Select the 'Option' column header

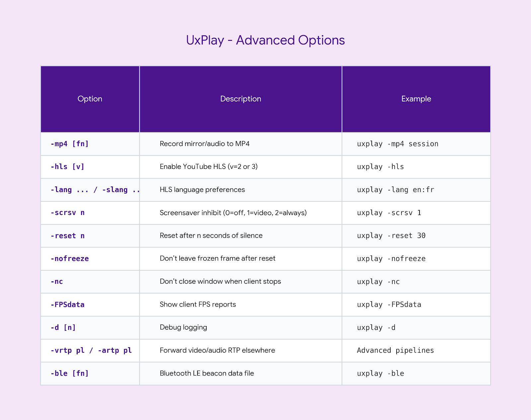pyautogui.click(x=90, y=99)
